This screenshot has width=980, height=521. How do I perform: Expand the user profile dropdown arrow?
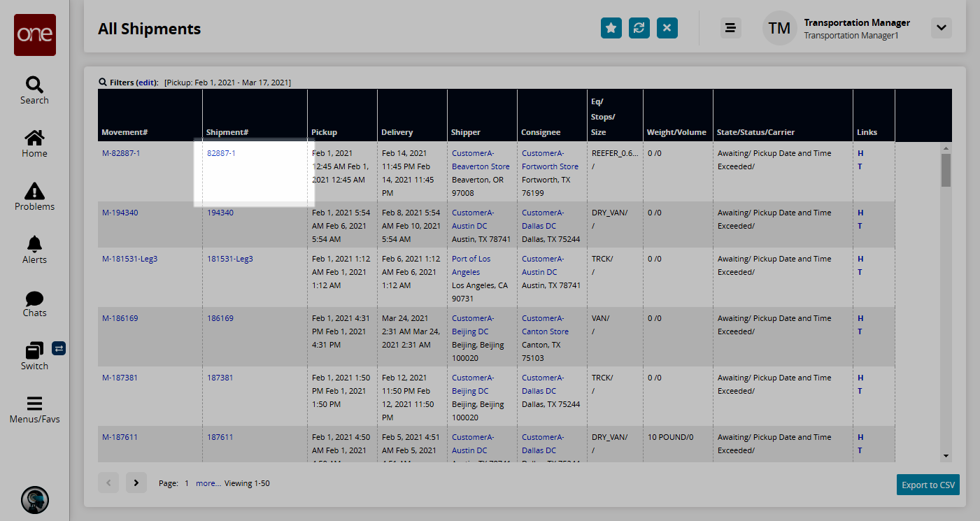click(941, 28)
